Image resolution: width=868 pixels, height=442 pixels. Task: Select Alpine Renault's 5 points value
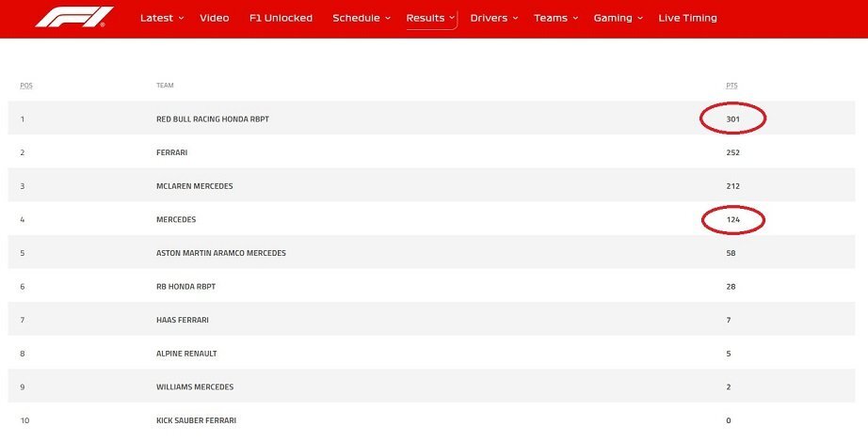(729, 354)
